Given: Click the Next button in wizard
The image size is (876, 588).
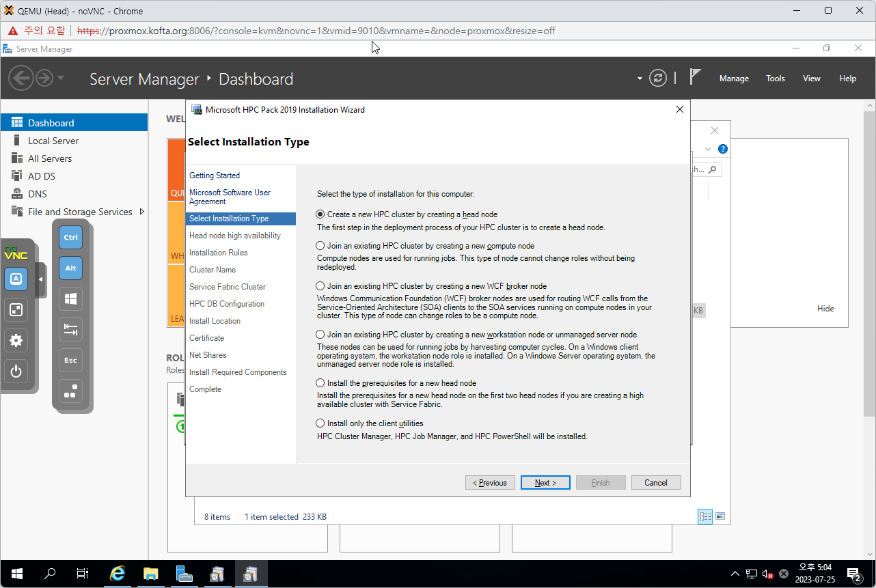Looking at the screenshot, I should 545,483.
